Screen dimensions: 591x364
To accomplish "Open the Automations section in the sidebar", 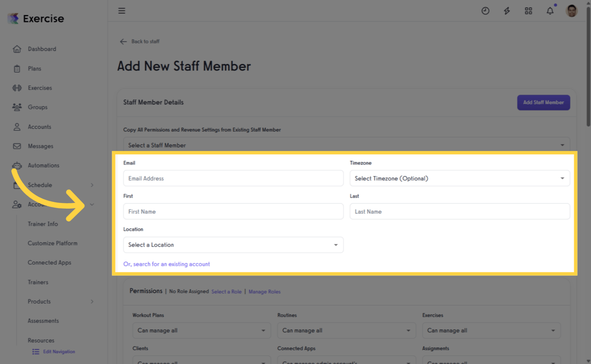I will point(44,165).
